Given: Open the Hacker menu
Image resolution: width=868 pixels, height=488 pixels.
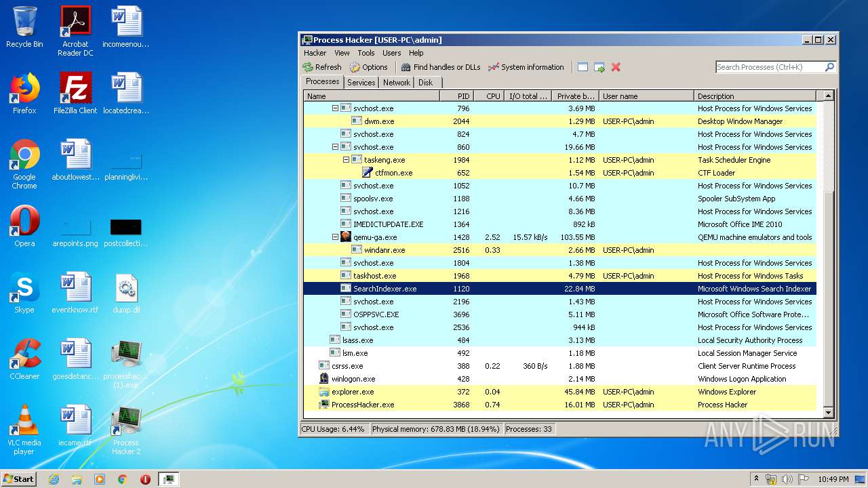Looking at the screenshot, I should 315,53.
